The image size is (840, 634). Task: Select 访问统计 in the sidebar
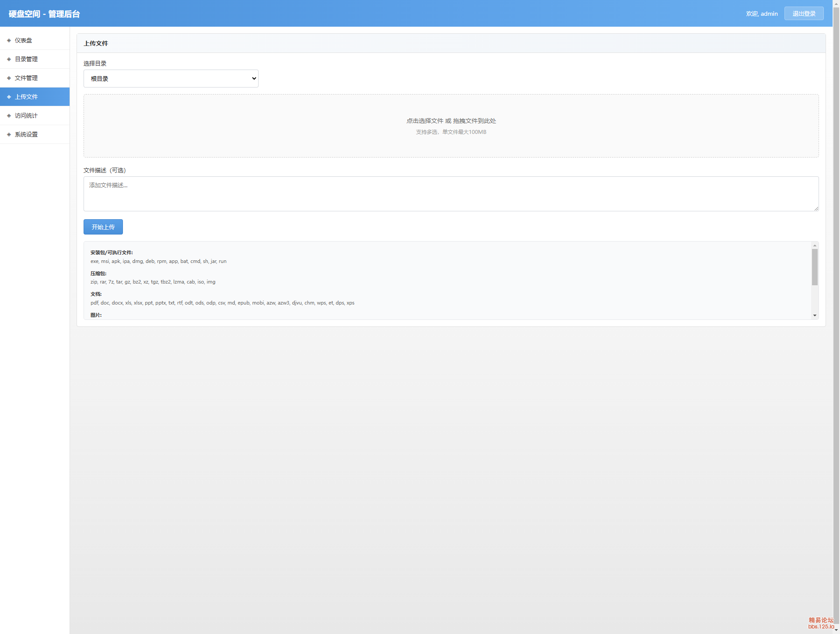coord(26,116)
